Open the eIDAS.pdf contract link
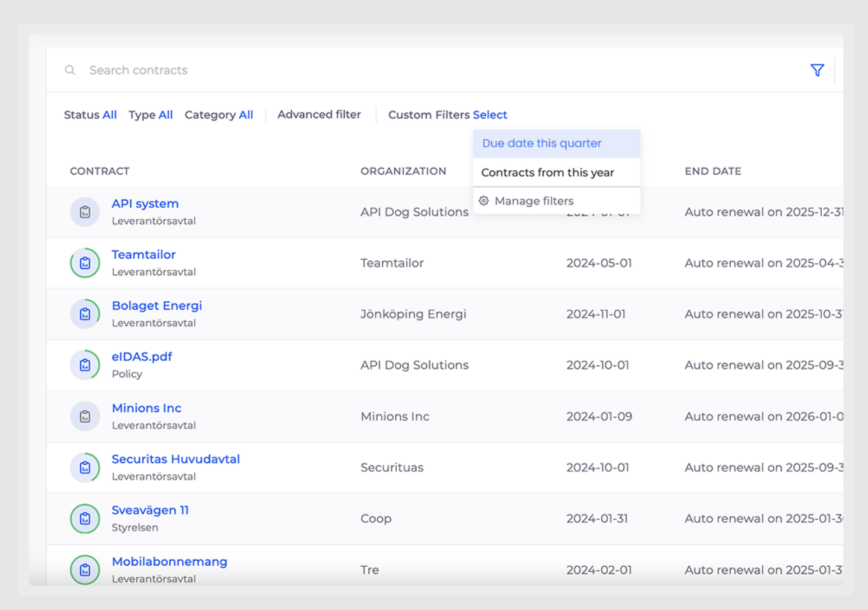This screenshot has width=868, height=610. [x=142, y=357]
